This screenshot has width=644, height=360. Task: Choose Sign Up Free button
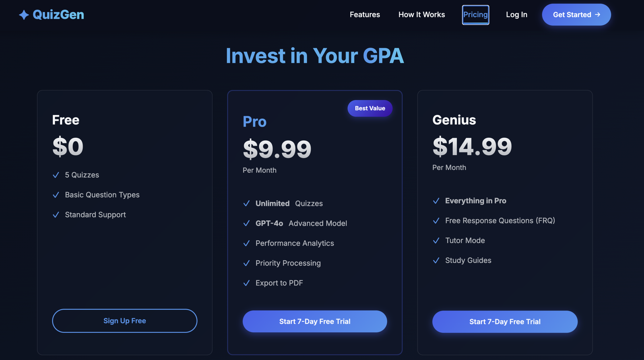click(x=125, y=321)
